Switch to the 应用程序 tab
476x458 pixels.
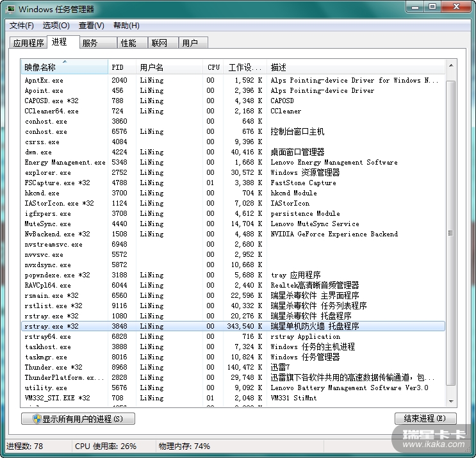29,43
